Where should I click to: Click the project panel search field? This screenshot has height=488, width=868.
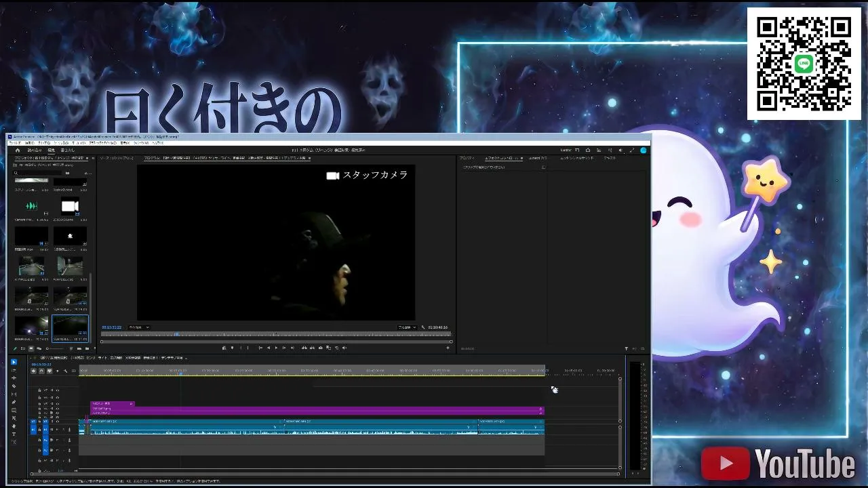tap(37, 173)
